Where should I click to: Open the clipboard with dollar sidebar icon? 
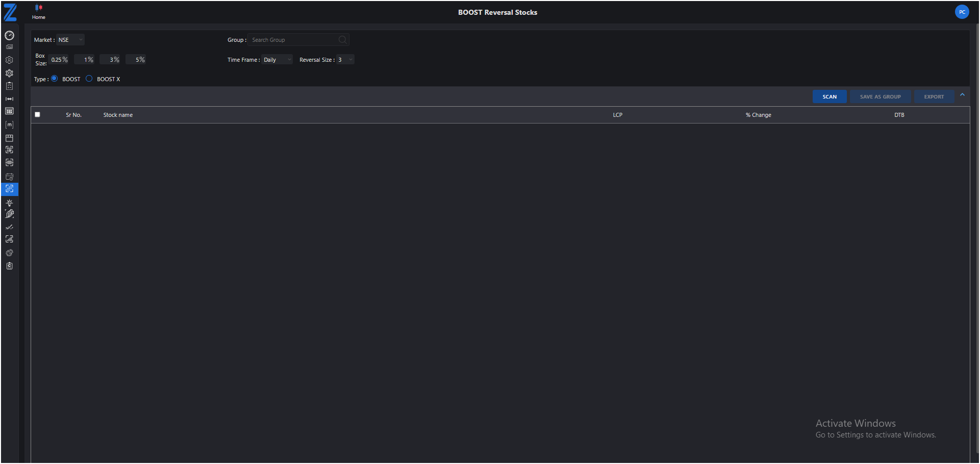(9, 266)
